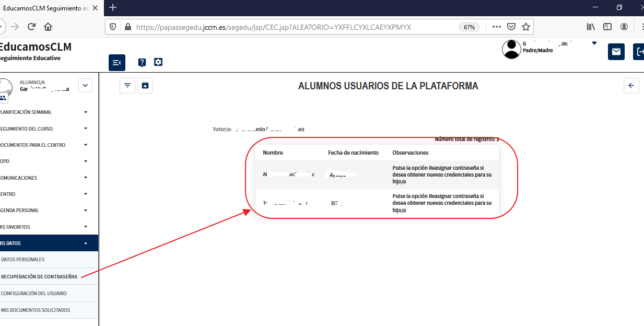Open the mail messages icon

tap(616, 52)
